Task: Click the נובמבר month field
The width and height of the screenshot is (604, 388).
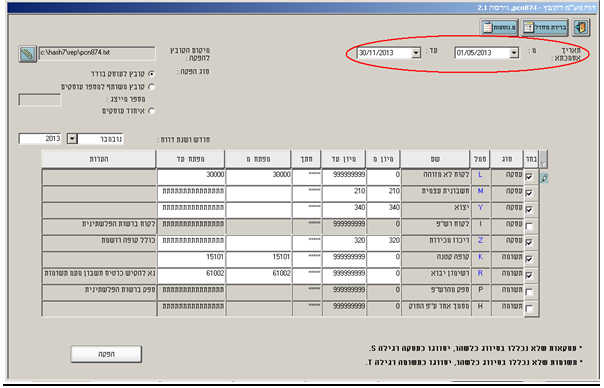Action: [100, 139]
